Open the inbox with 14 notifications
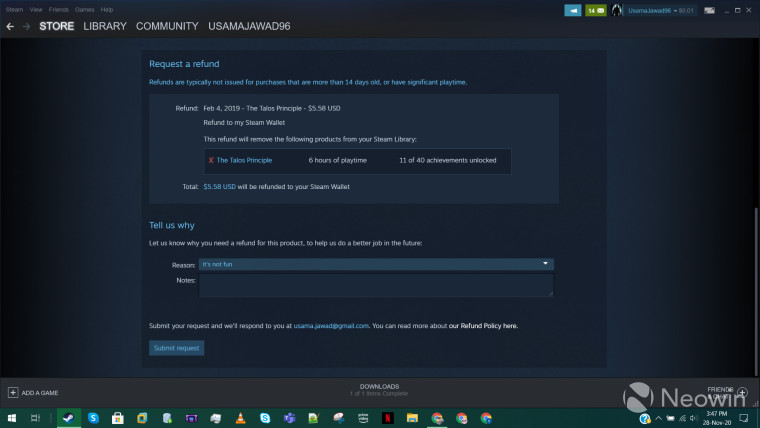760x428 pixels. [x=596, y=10]
